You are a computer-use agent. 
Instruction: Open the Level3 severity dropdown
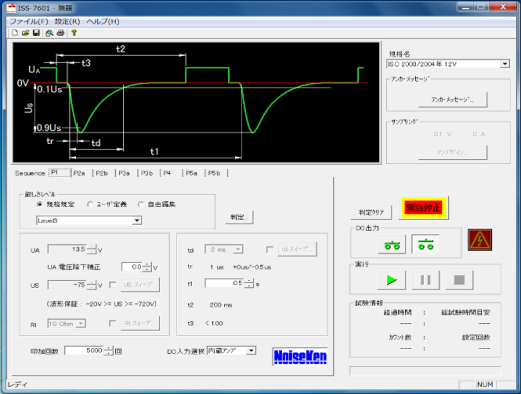coord(137,221)
